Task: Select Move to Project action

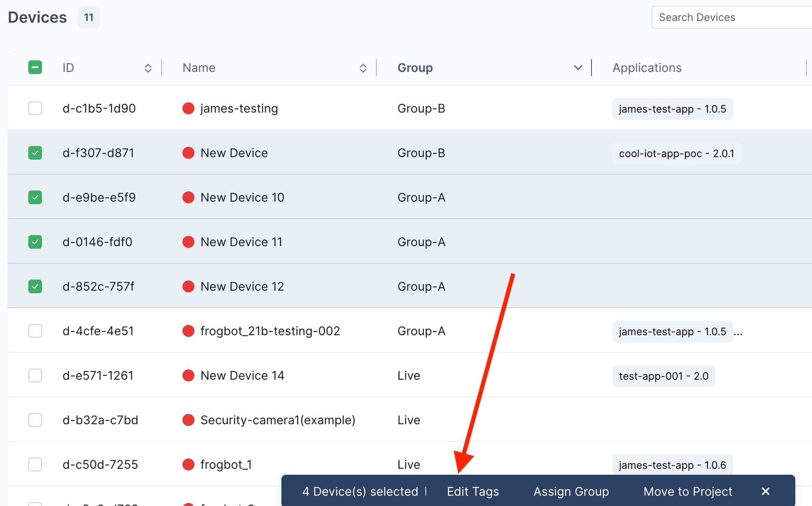Action: (x=688, y=491)
